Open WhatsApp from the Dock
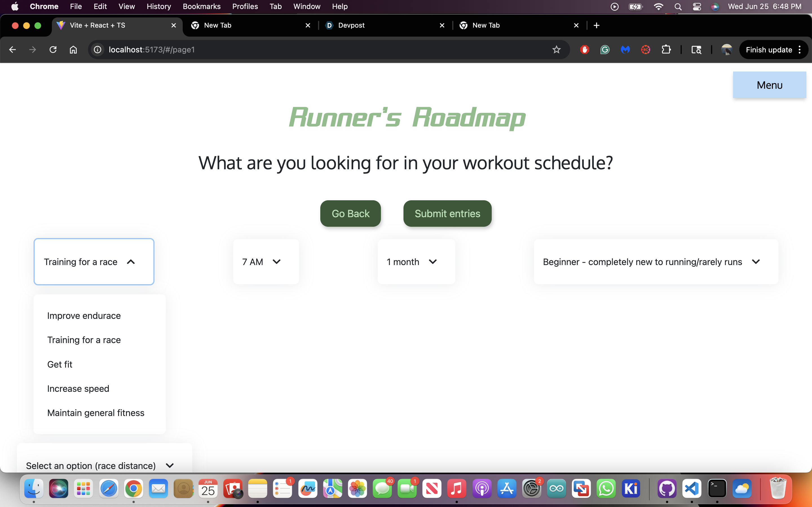812x507 pixels. pyautogui.click(x=606, y=489)
